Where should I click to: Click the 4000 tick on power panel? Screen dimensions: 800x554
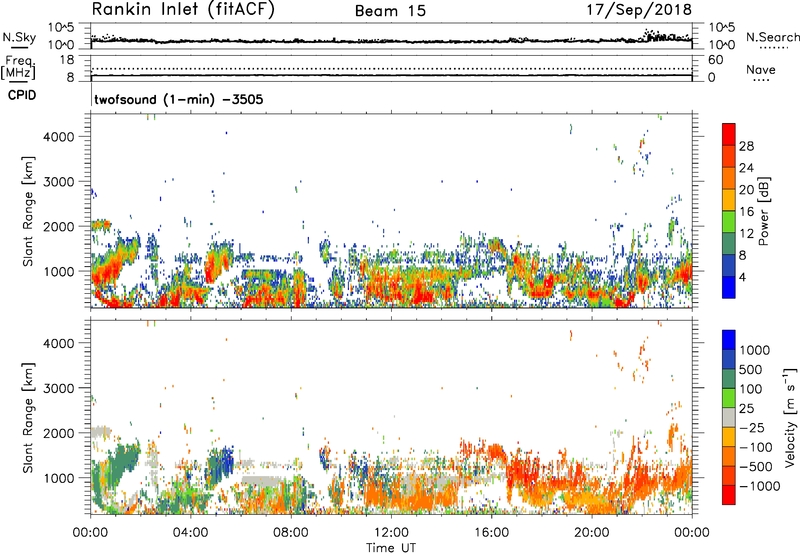click(58, 137)
